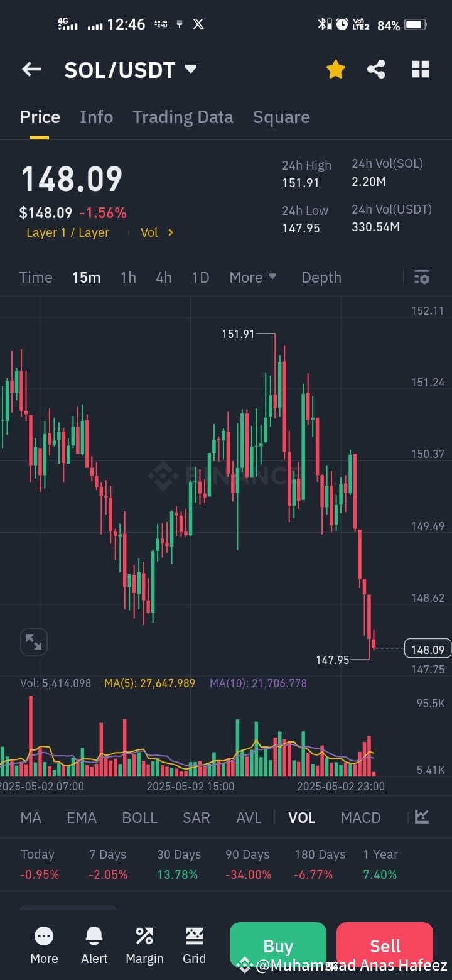Tap the green Buy button
Viewport: 452px width, 980px height.
277,945
